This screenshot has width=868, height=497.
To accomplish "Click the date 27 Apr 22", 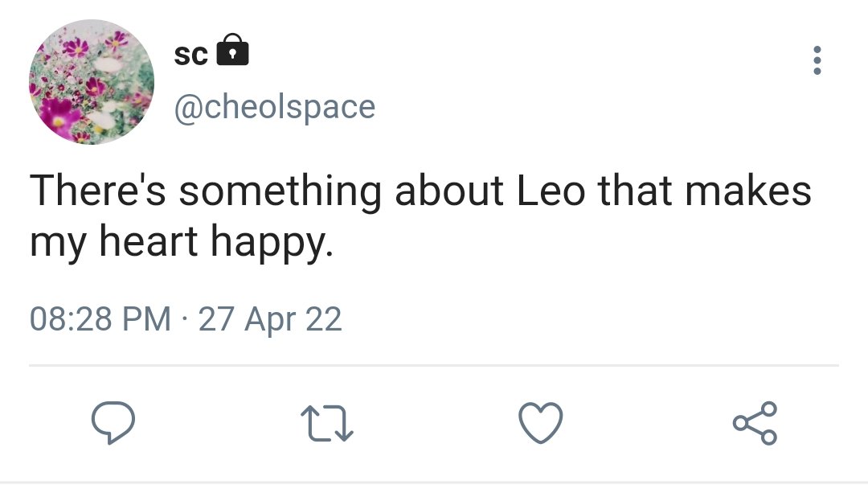I will (270, 319).
